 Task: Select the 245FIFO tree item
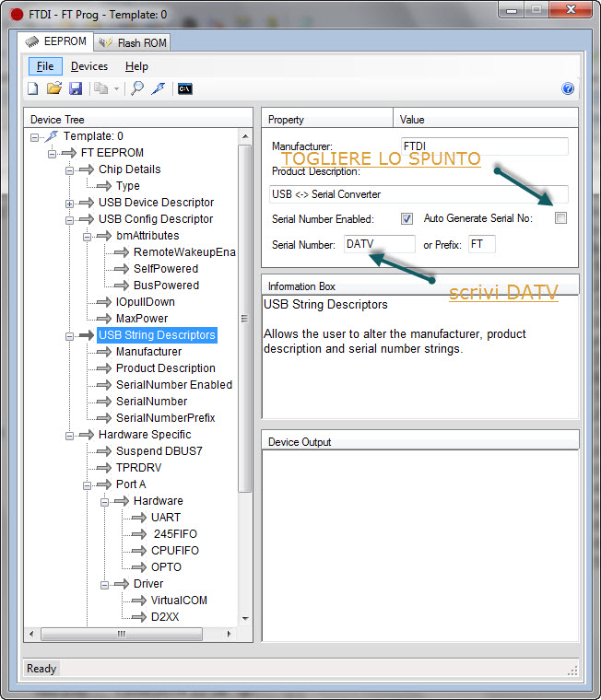175,534
